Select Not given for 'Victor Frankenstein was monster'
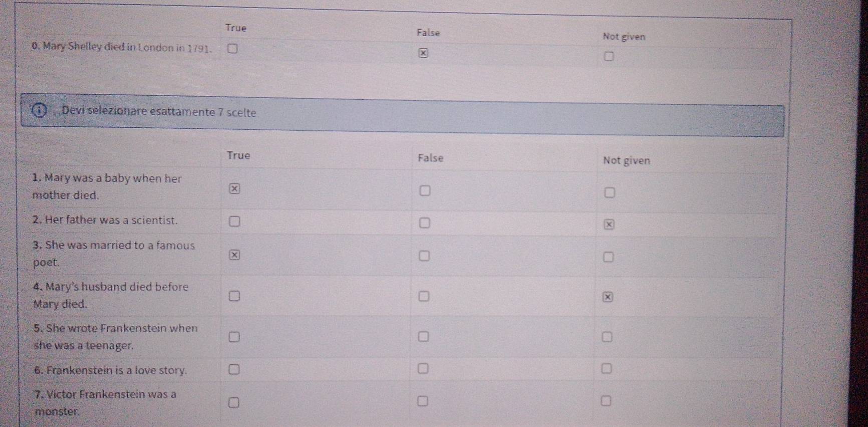Screen dimensions: 868x427 [x=606, y=401]
